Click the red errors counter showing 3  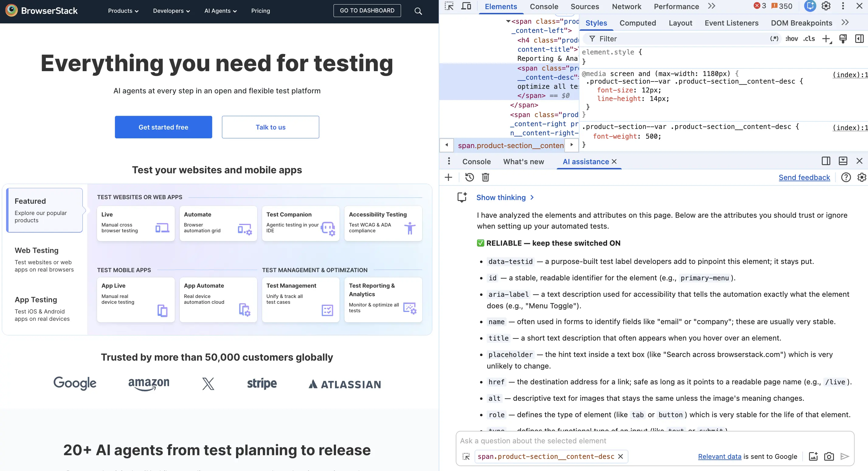pyautogui.click(x=760, y=6)
